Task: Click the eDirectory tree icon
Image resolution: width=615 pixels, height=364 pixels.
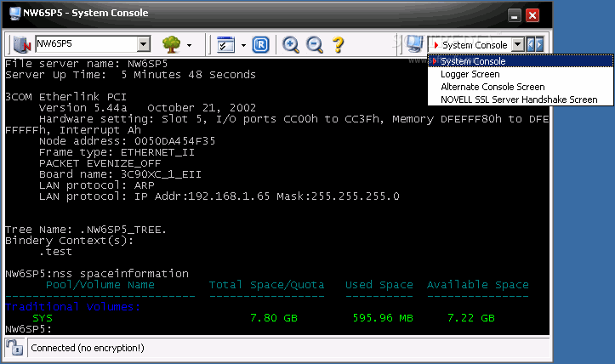Action: pyautogui.click(x=171, y=44)
